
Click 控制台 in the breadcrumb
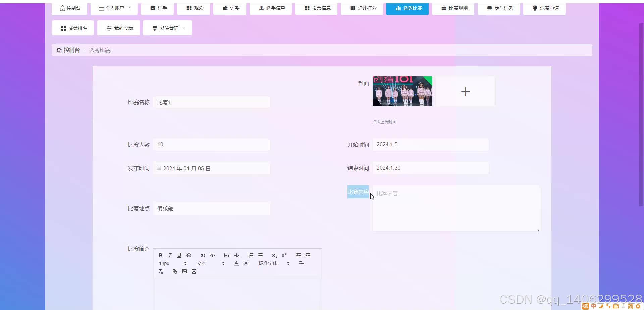click(x=72, y=50)
